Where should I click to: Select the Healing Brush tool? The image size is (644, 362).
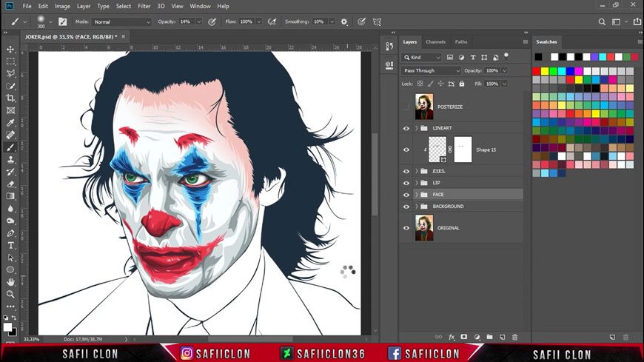(10, 135)
